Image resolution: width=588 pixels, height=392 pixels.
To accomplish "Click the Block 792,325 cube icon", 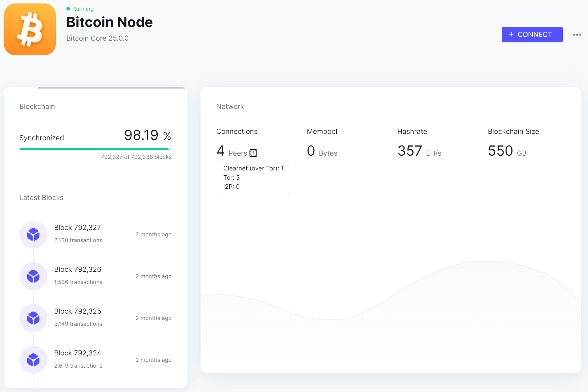I will point(33,318).
